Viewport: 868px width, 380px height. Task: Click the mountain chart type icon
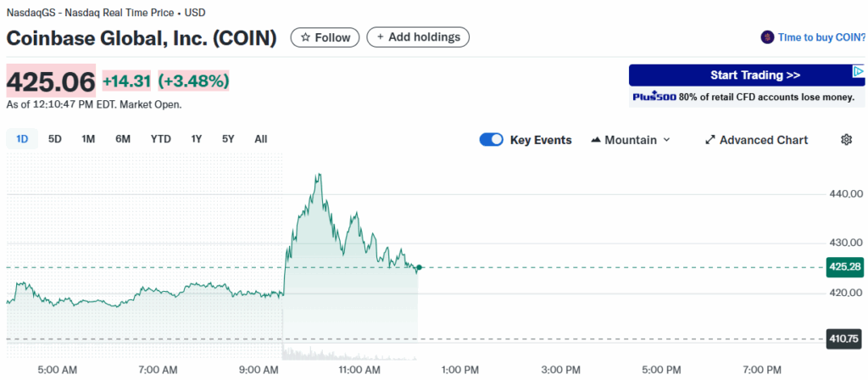(595, 140)
